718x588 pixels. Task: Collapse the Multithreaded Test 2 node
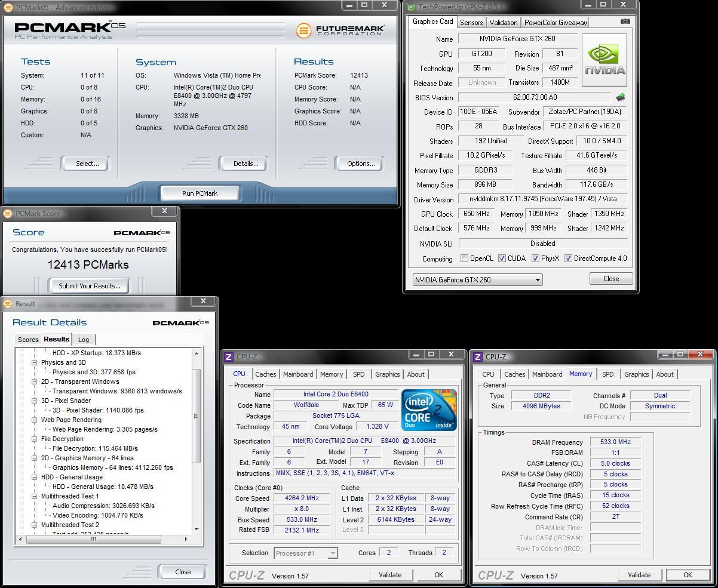(x=35, y=525)
